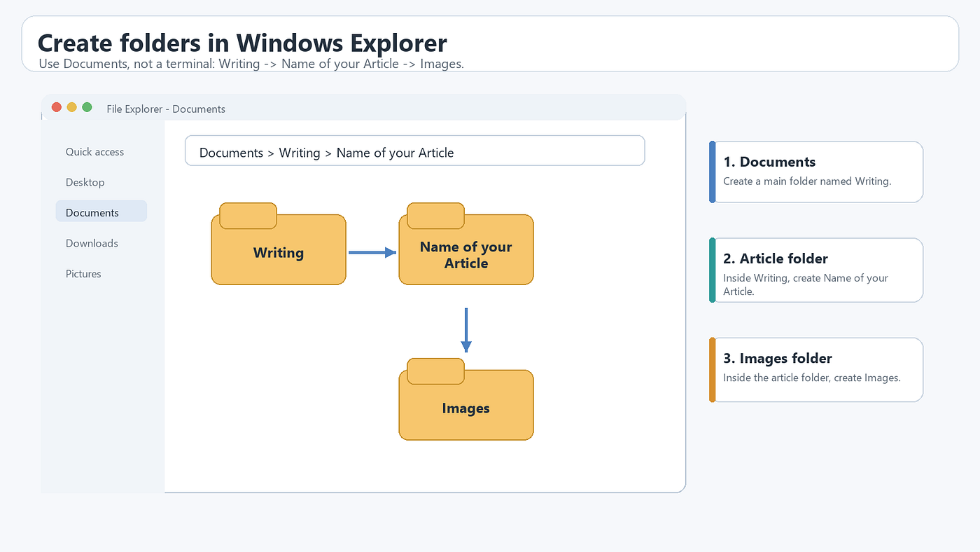The width and height of the screenshot is (980, 552).
Task: Click the Create folders in Windows Explorer heading
Action: [x=242, y=43]
